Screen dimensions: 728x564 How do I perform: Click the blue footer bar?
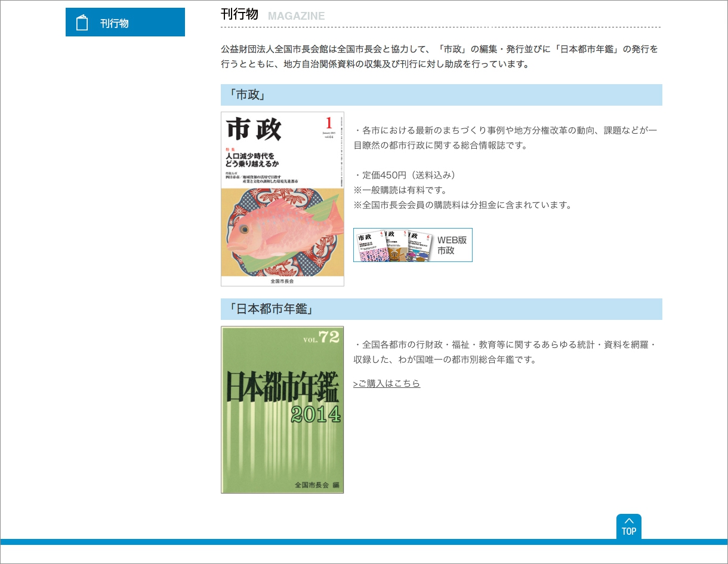click(364, 542)
